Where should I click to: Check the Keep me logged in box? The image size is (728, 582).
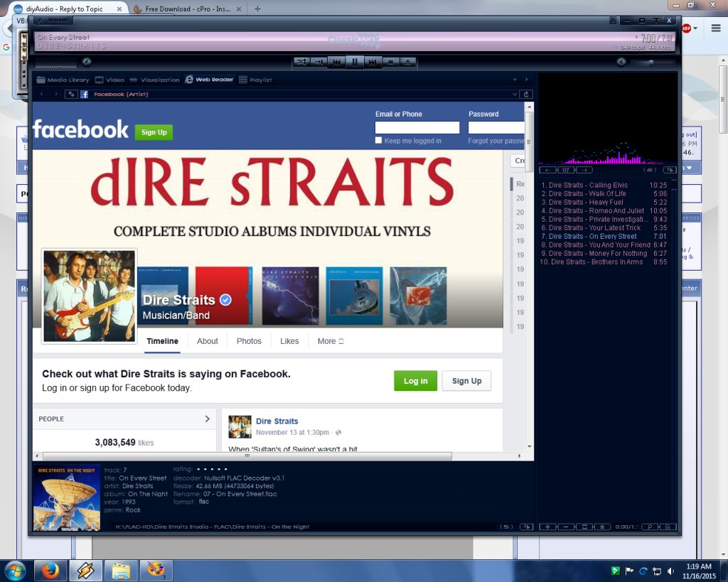(x=378, y=140)
